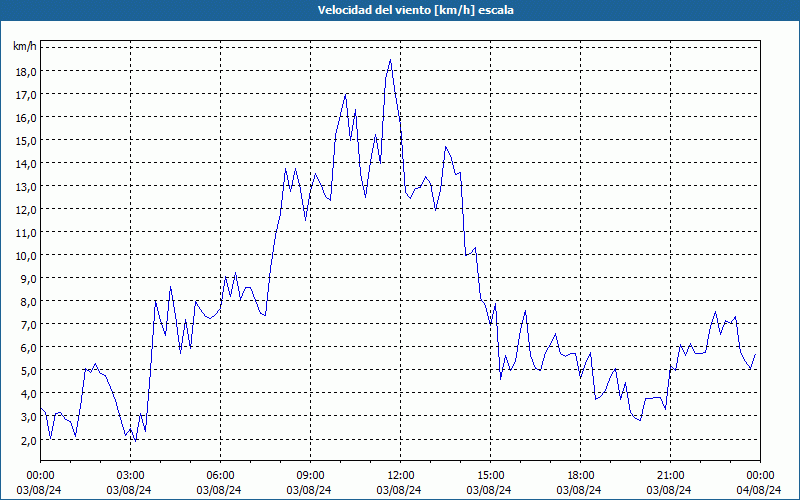Select the 11,0 y-axis value
800x500 pixels.
26,233
